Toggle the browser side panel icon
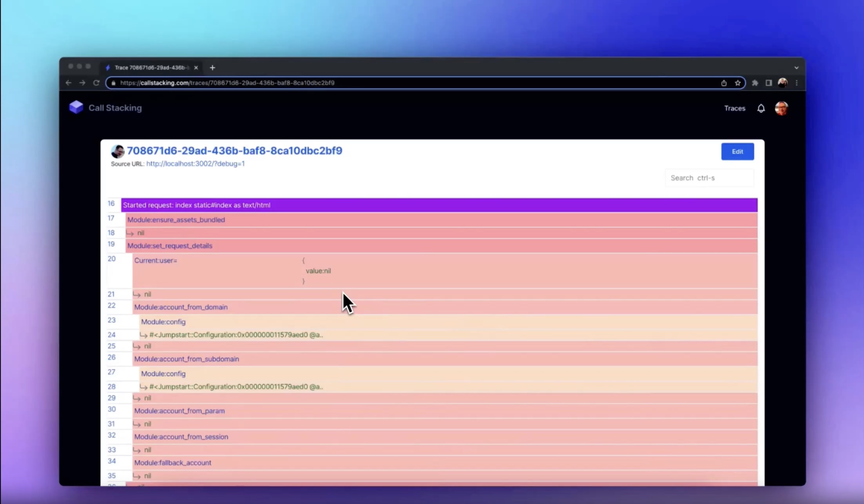 pyautogui.click(x=769, y=83)
